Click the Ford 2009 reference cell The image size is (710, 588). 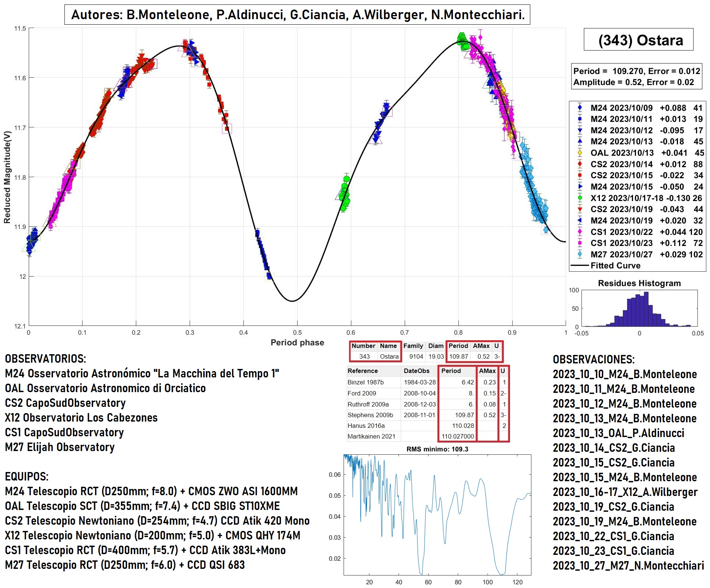362,393
